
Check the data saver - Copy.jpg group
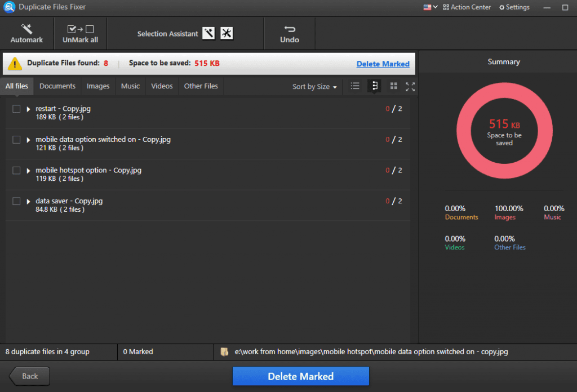pos(16,201)
